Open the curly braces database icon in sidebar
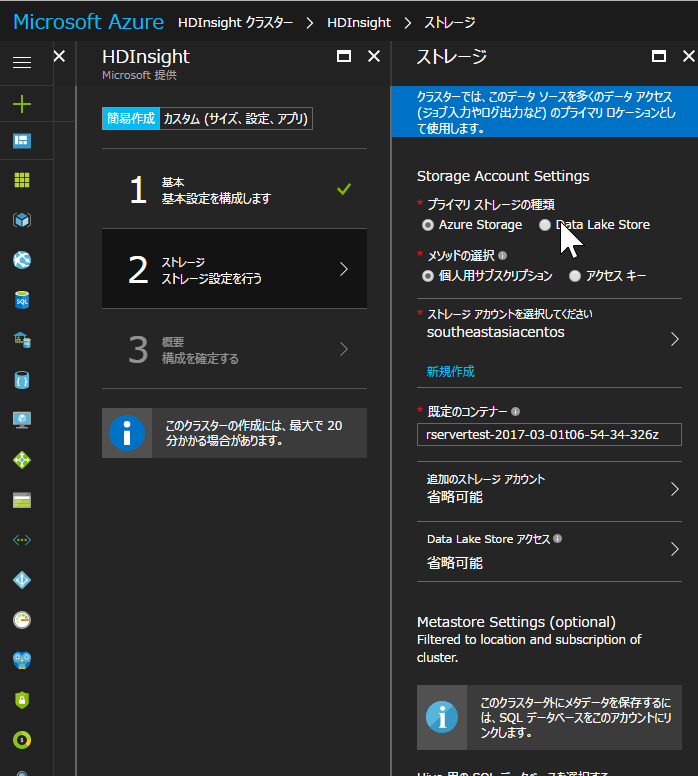Image resolution: width=698 pixels, height=776 pixels. tap(22, 380)
